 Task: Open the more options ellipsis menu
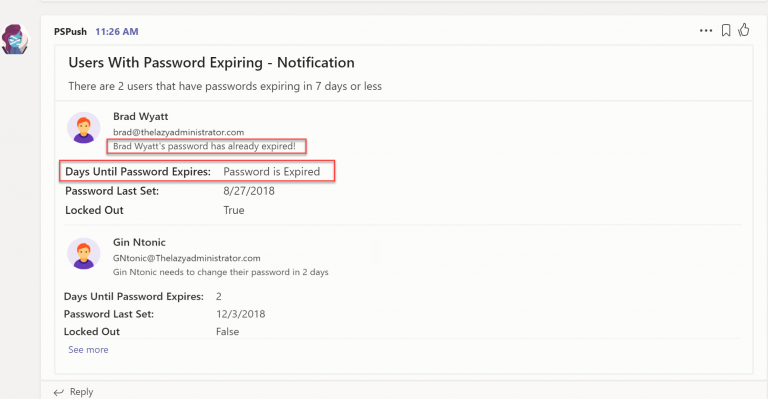pos(706,31)
